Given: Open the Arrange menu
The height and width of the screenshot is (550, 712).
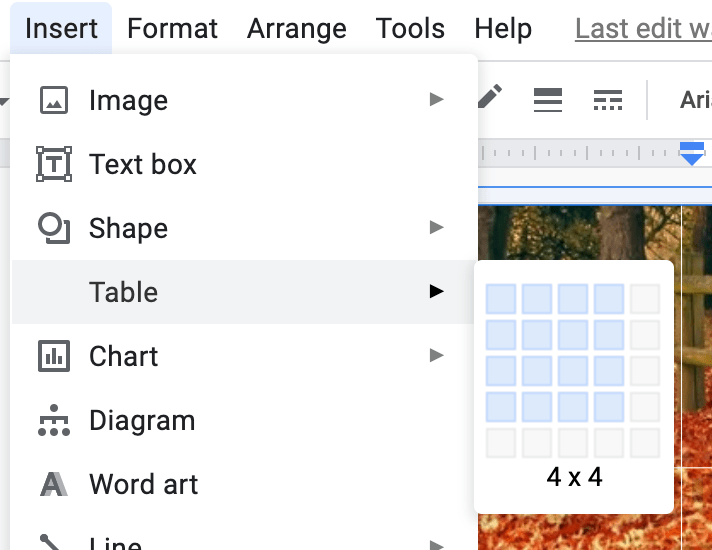Looking at the screenshot, I should [296, 28].
